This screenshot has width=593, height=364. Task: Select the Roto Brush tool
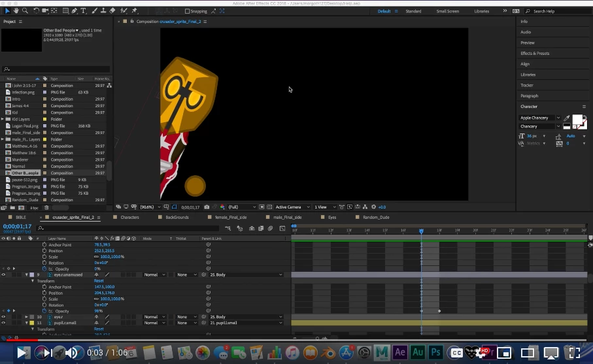coord(124,11)
